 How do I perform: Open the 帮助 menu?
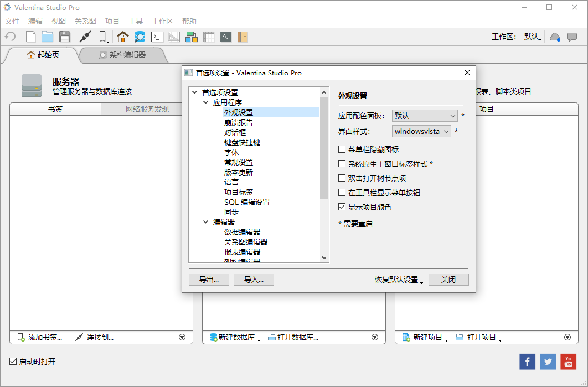(189, 21)
